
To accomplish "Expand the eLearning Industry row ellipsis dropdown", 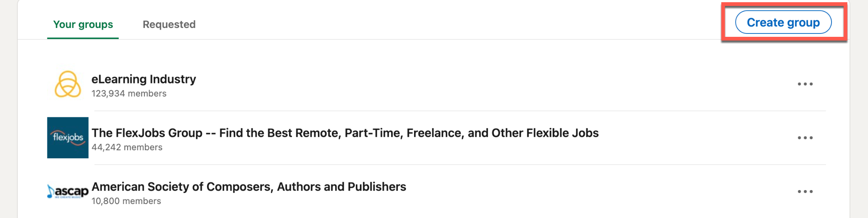I will click(x=805, y=84).
